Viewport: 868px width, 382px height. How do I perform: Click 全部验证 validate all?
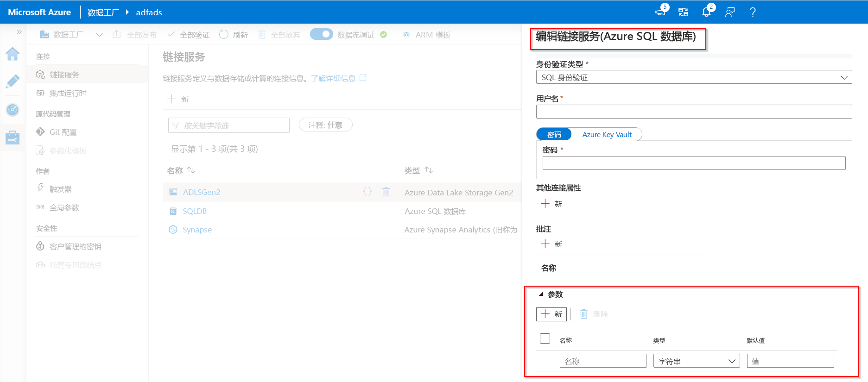coord(189,35)
